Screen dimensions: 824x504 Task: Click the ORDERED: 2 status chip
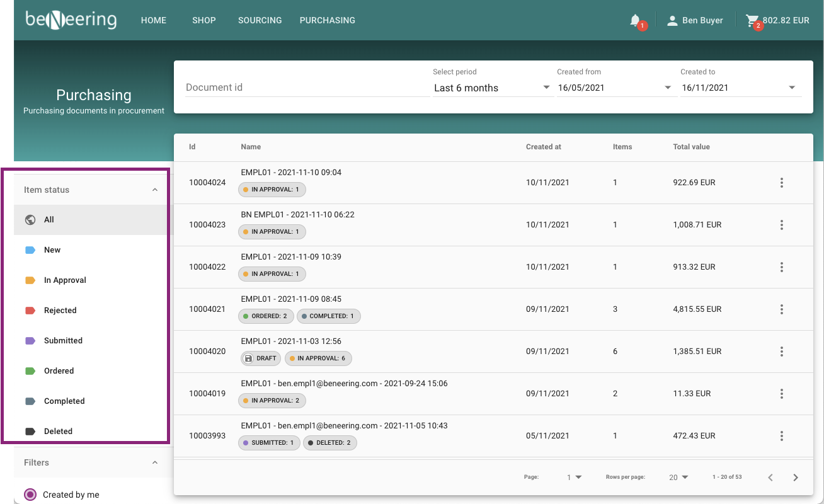266,316
